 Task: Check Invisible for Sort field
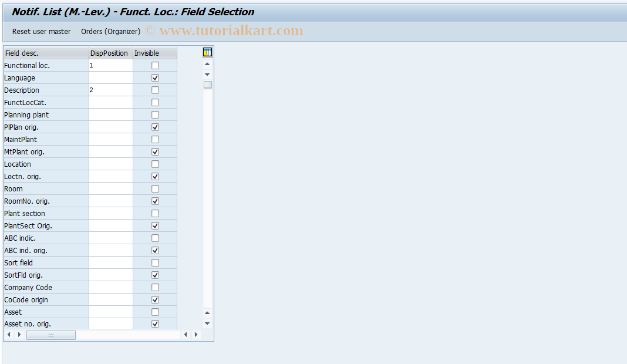(x=155, y=263)
